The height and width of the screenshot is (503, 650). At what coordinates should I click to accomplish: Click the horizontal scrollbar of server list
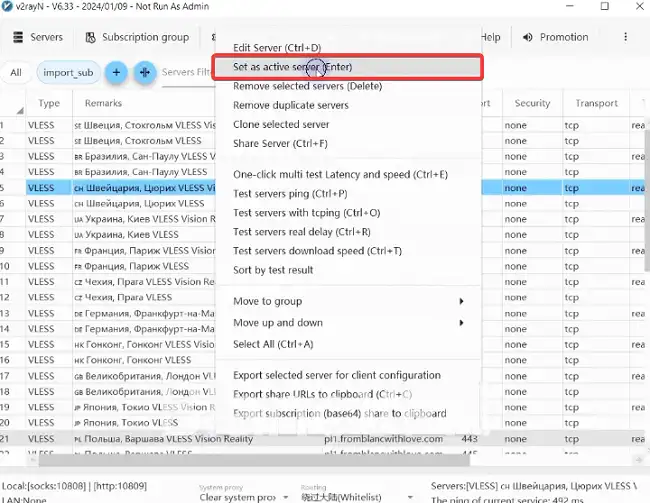(x=254, y=459)
